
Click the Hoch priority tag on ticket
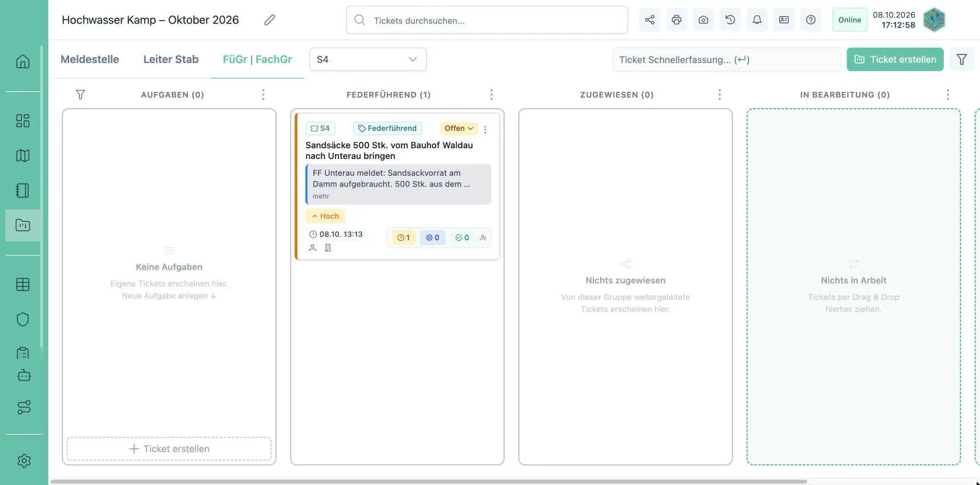tap(326, 216)
